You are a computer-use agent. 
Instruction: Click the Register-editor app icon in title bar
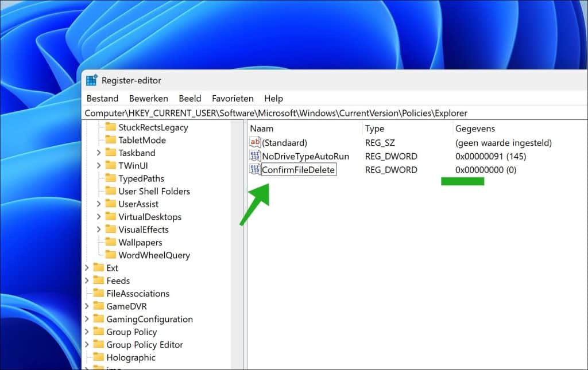(92, 80)
